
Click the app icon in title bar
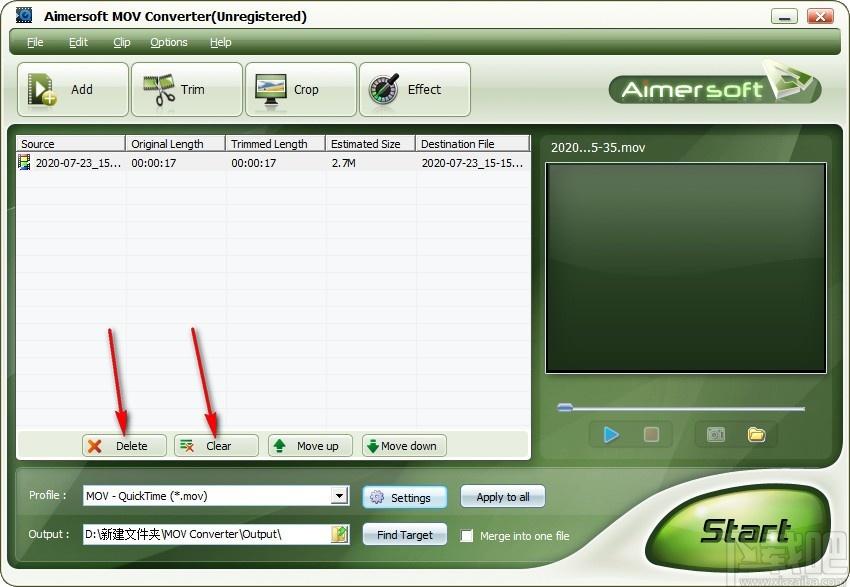point(24,15)
